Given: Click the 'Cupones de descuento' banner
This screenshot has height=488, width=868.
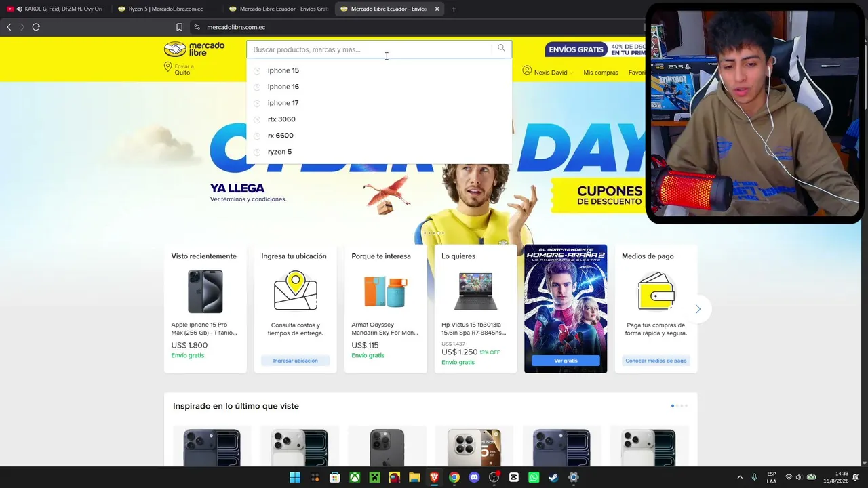Looking at the screenshot, I should 598,195.
